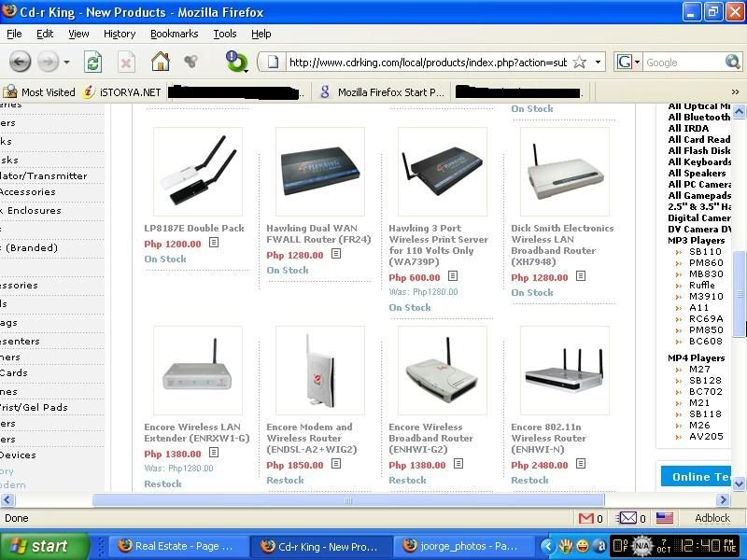Open Mozilla Firefox Start Page bookmark

pyautogui.click(x=383, y=91)
